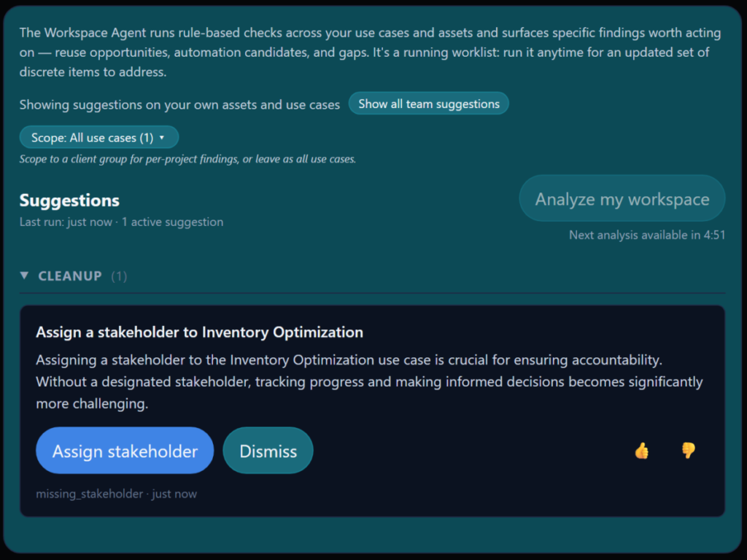
Task: Show all team suggestions
Action: (429, 104)
